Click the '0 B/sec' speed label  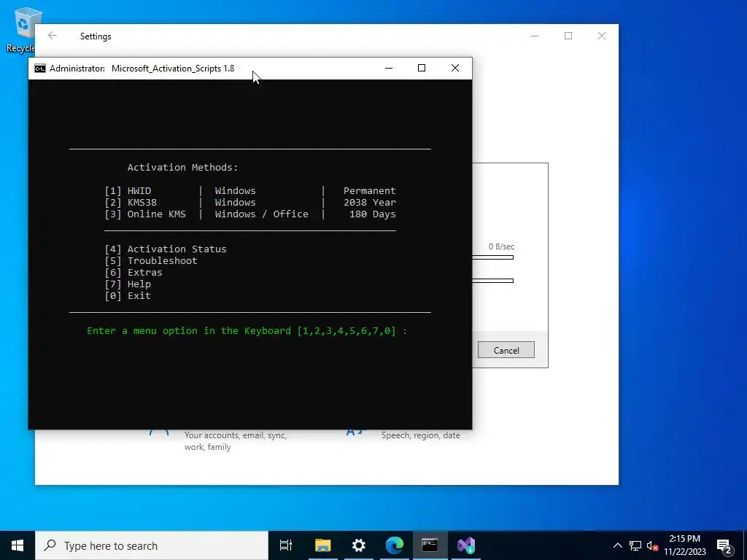(x=501, y=246)
